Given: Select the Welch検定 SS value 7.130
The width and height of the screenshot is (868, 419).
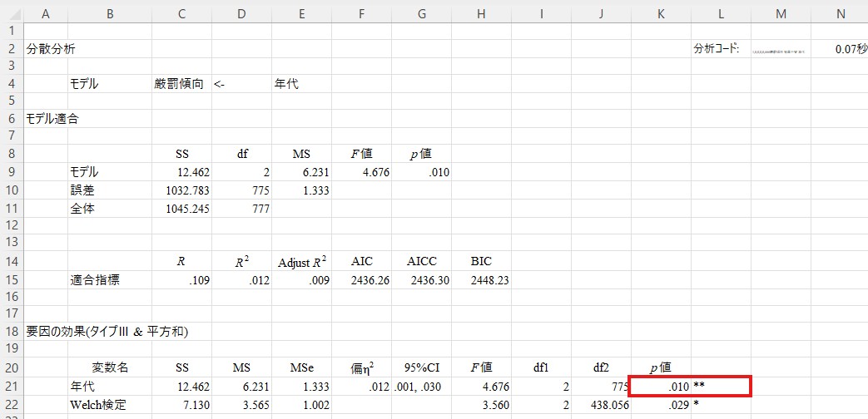Looking at the screenshot, I should [x=181, y=406].
